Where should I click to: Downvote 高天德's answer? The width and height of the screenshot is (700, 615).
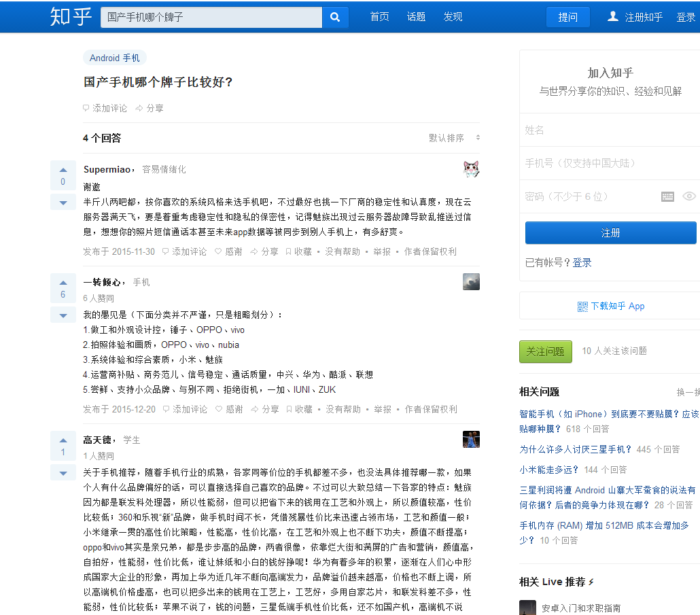[x=63, y=473]
